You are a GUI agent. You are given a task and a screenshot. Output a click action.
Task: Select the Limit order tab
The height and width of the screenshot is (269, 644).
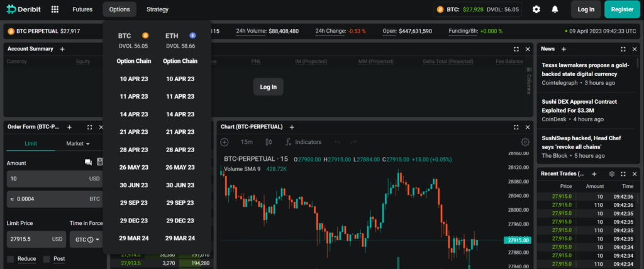(x=31, y=144)
